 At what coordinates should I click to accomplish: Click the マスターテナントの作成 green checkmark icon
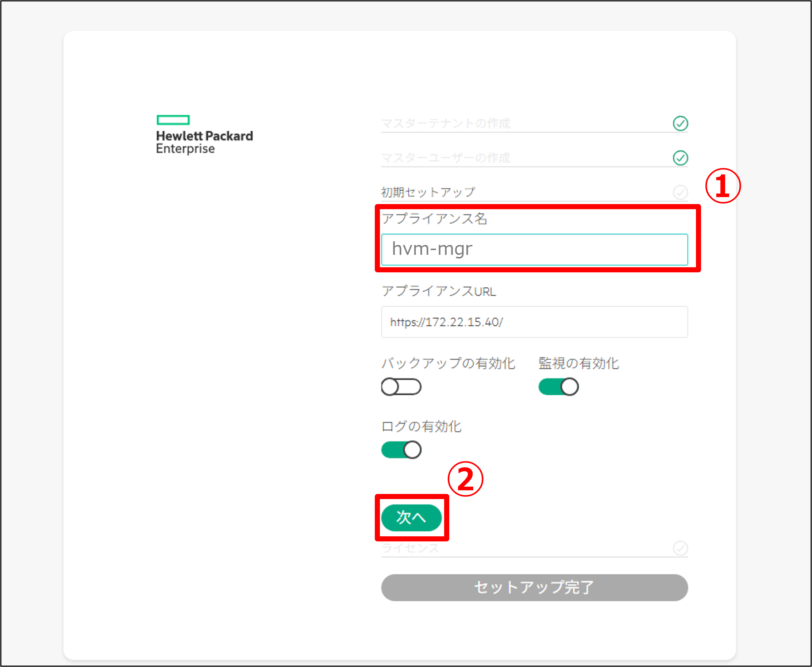680,123
